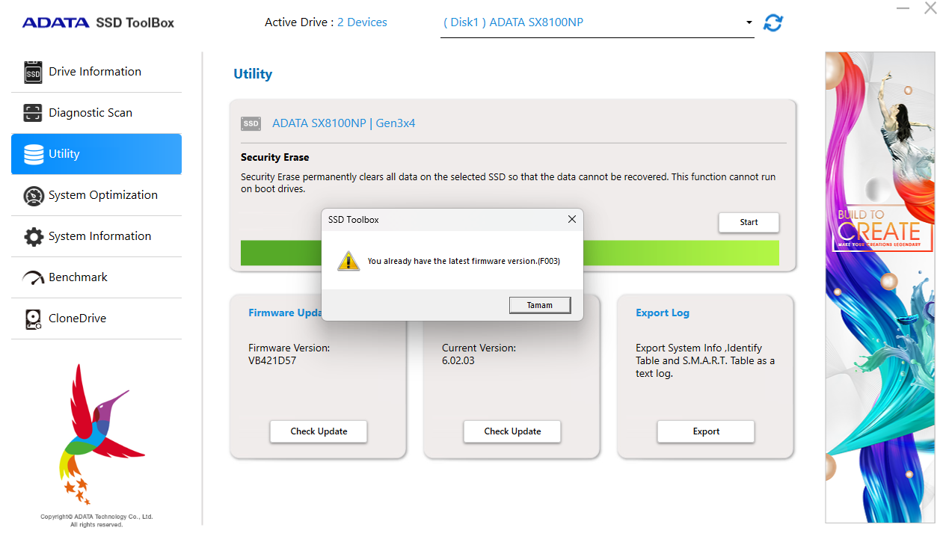943x560 pixels.
Task: Check Update under Firmware Version
Action: click(319, 431)
